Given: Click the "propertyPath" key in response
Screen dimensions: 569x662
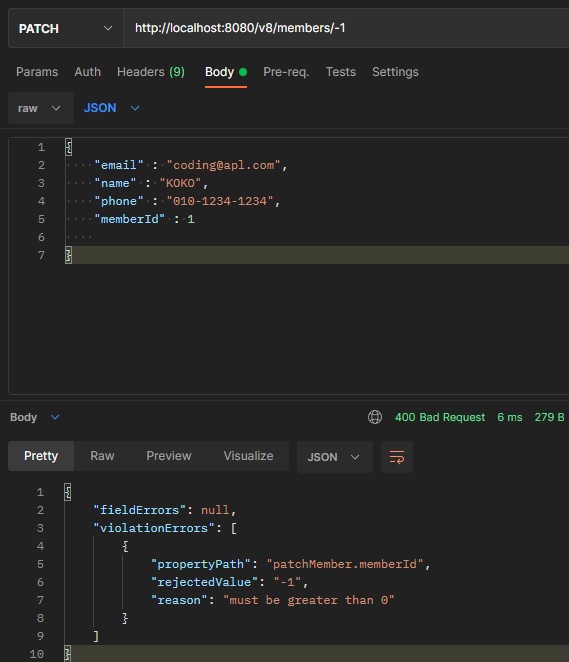Looking at the screenshot, I should [x=201, y=564].
